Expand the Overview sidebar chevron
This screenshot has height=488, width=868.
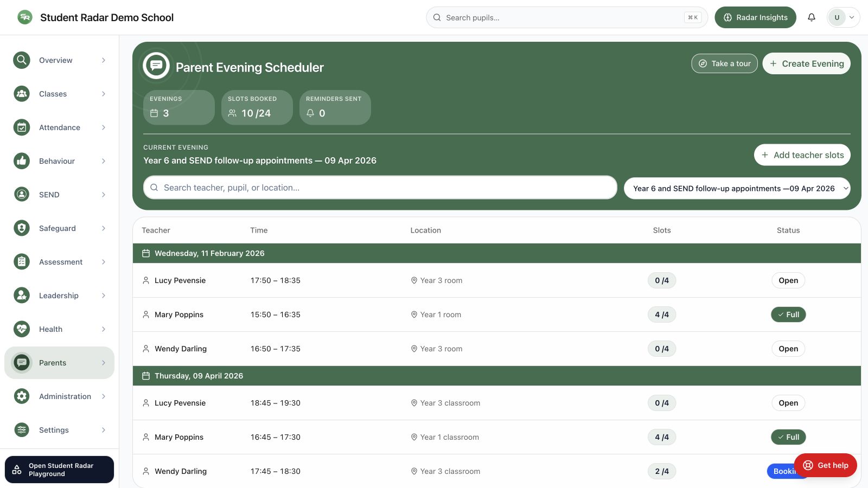click(104, 60)
